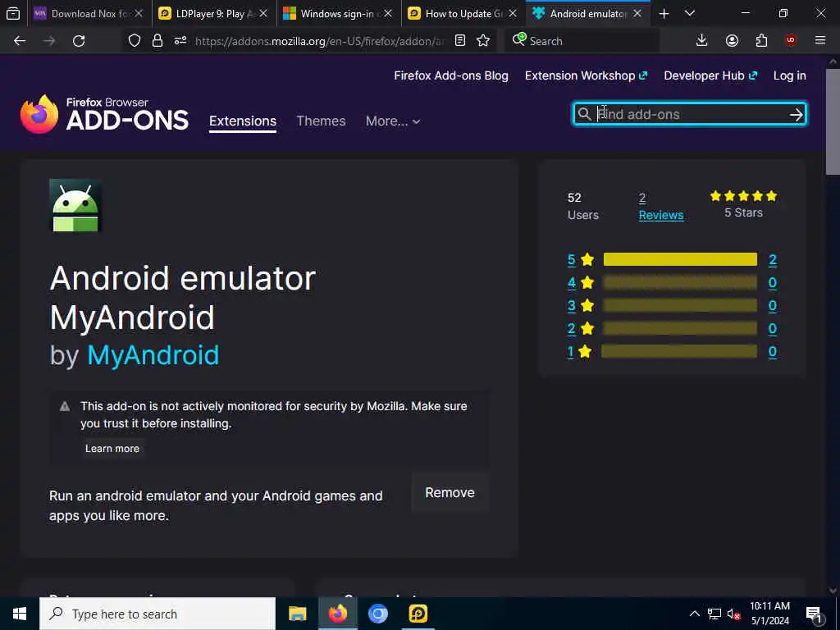This screenshot has height=630, width=840.
Task: Submit add-on search with the arrow button
Action: [x=796, y=114]
